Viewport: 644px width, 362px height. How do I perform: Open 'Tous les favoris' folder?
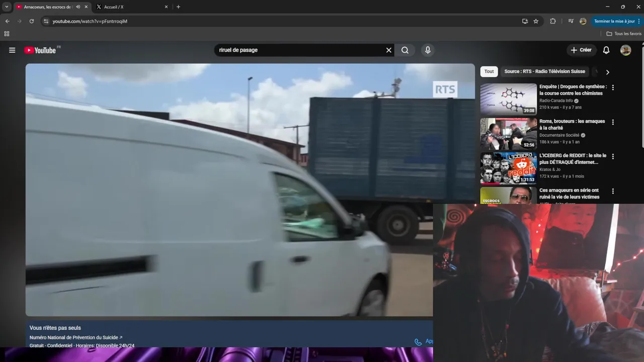tap(624, 34)
